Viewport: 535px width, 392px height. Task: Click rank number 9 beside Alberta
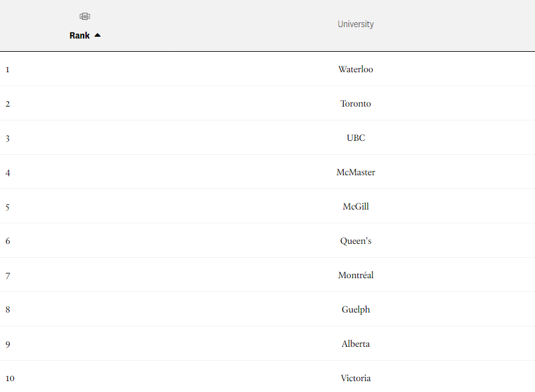tap(8, 344)
